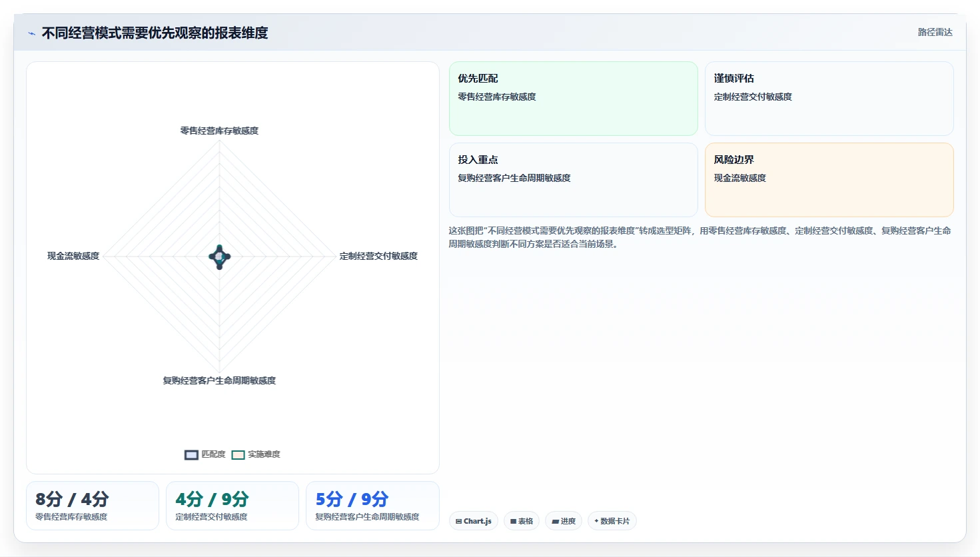Click the radar axis label 复购经营客户生命周期敏感度
980x557 pixels.
click(x=219, y=380)
